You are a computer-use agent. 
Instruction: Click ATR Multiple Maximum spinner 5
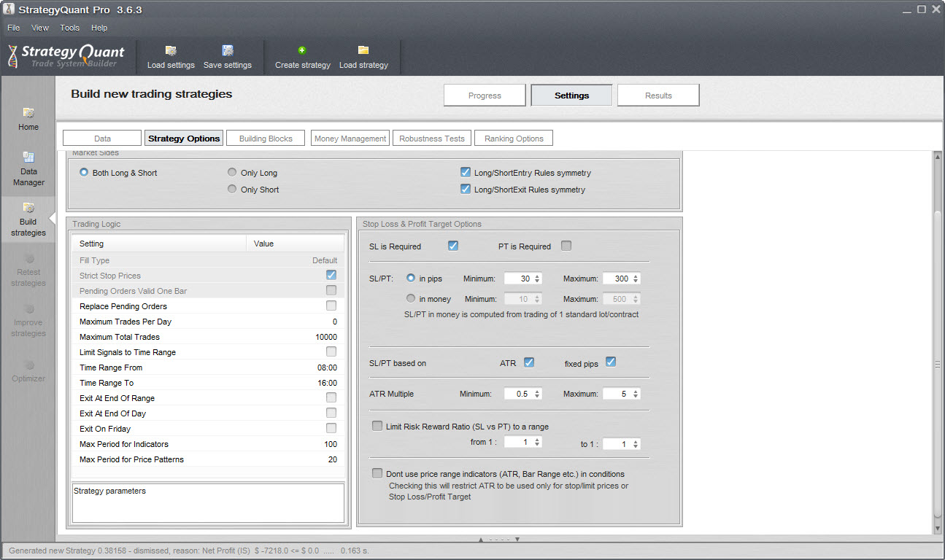pyautogui.click(x=622, y=394)
